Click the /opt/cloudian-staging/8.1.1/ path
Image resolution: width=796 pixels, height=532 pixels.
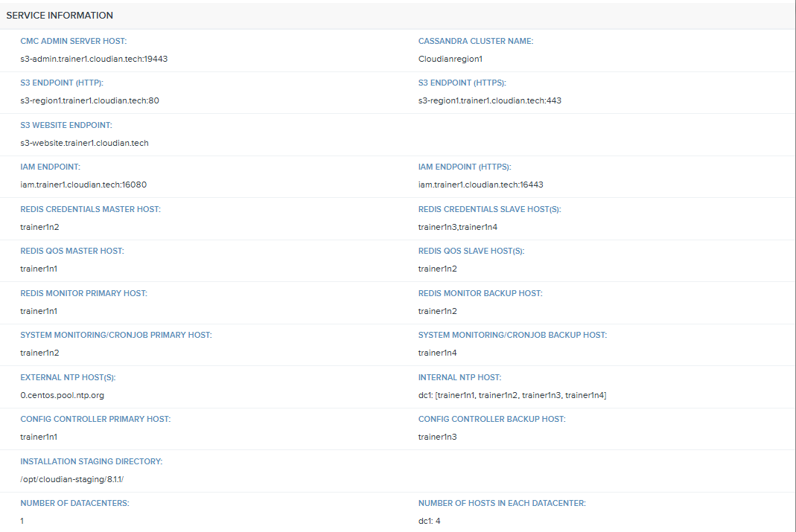[x=71, y=480]
